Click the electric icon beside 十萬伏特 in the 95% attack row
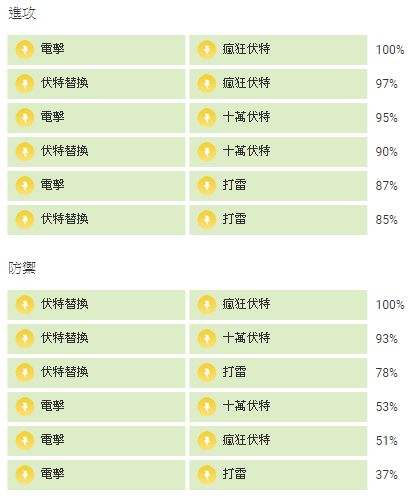Image resolution: width=412 pixels, height=499 pixels. click(207, 118)
